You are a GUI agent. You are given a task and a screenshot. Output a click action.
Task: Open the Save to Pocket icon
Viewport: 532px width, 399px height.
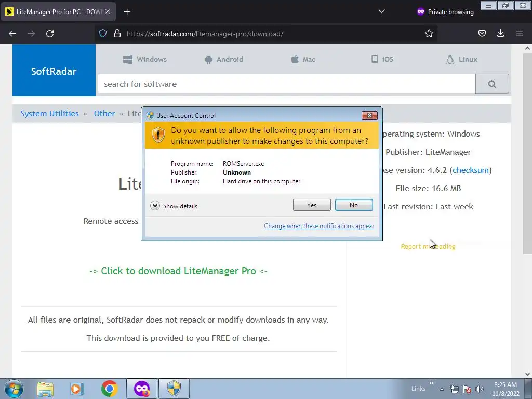point(482,33)
